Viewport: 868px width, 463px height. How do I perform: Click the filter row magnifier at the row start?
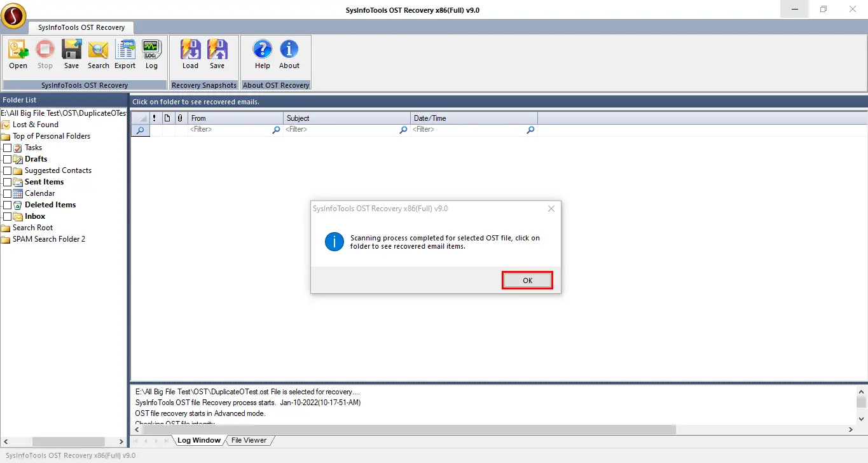tap(140, 130)
